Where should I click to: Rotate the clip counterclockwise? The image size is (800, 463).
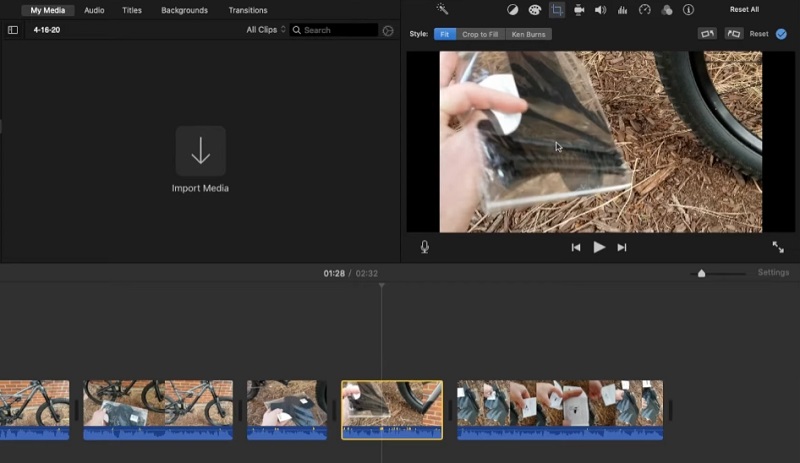pos(707,34)
